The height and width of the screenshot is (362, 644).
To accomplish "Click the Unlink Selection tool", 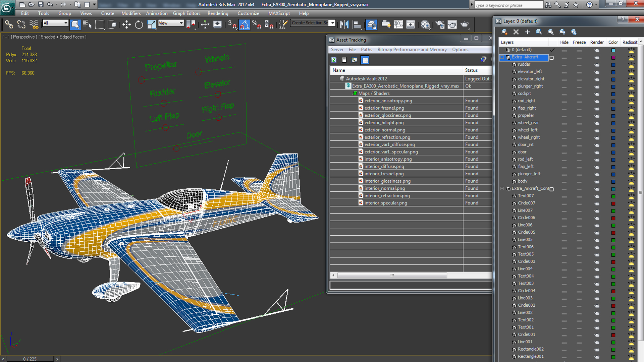I will pos(21,24).
